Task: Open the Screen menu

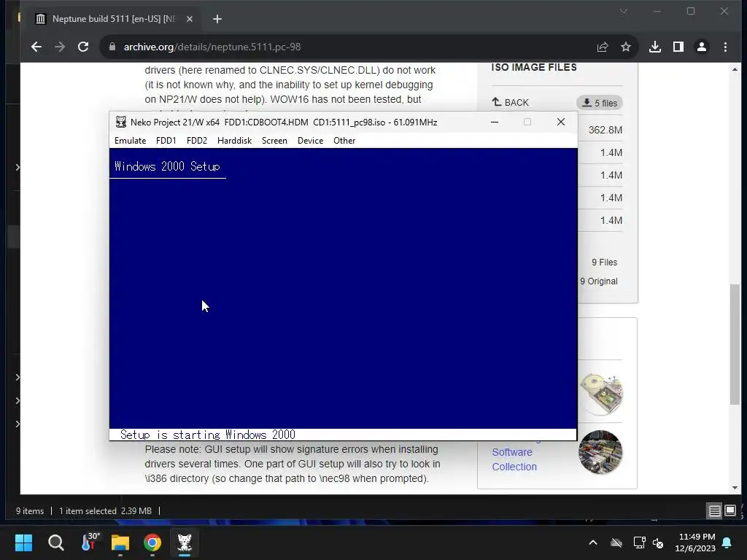Action: pos(274,141)
